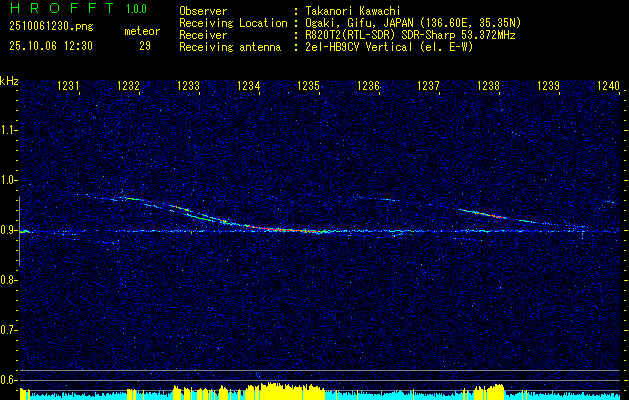Select the meteor count value 29
The width and height of the screenshot is (629, 400).
[x=145, y=46]
